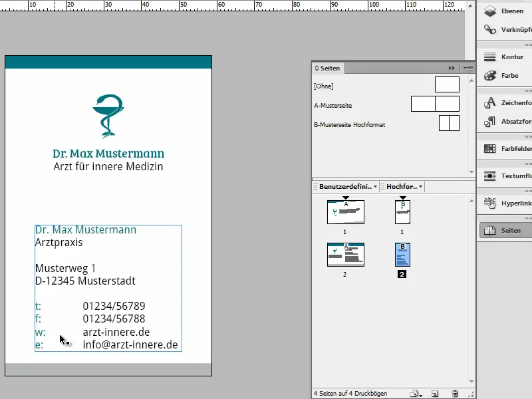Click the pharmacy snake logo graphic
Image resolution: width=532 pixels, height=399 pixels.
pyautogui.click(x=108, y=116)
